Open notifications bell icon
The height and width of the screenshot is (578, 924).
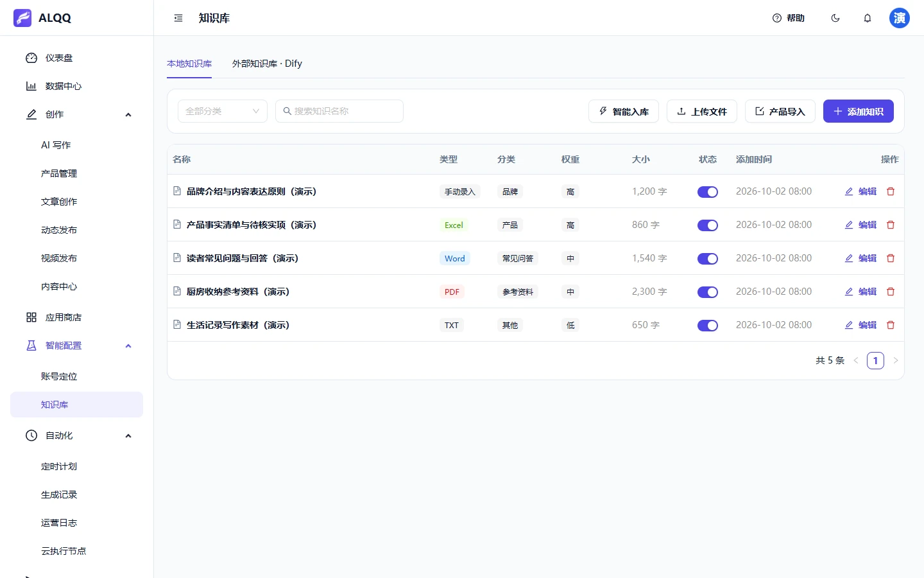pyautogui.click(x=868, y=18)
